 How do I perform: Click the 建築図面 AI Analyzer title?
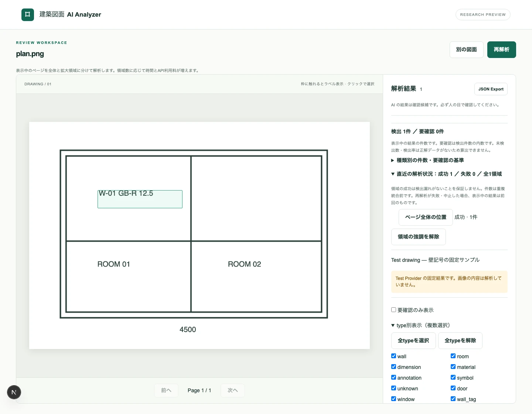pyautogui.click(x=70, y=14)
